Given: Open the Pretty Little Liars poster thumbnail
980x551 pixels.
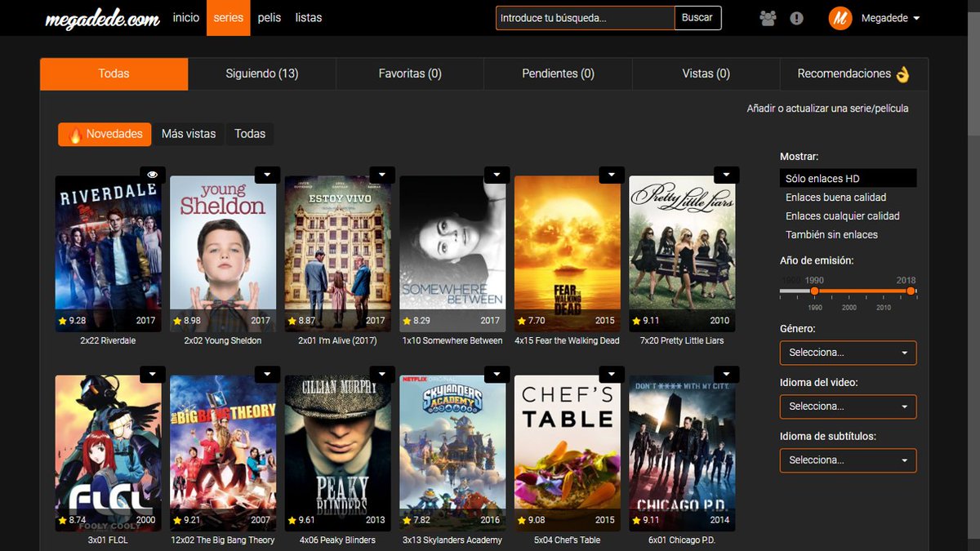Looking at the screenshot, I should click(682, 253).
